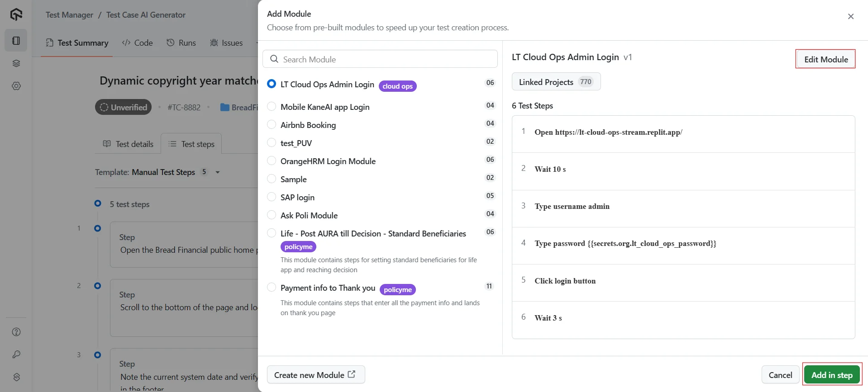868x392 pixels.
Task: Click the Unverified status badge
Action: pos(123,107)
